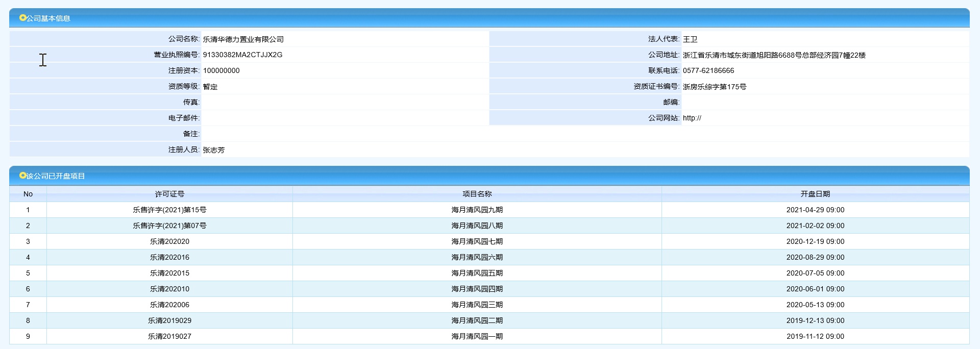
Task: Click the company address starting with 浙江省乐清市
Action: tap(774, 55)
